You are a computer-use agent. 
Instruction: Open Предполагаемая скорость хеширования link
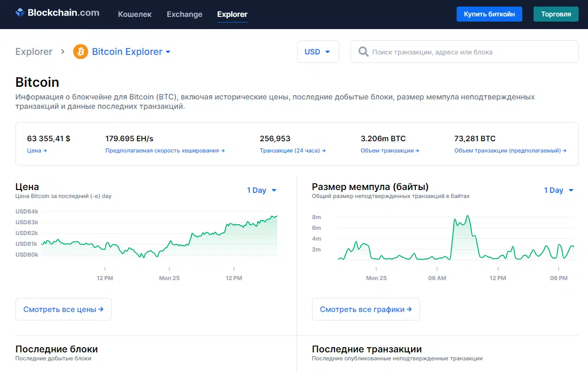pos(165,151)
